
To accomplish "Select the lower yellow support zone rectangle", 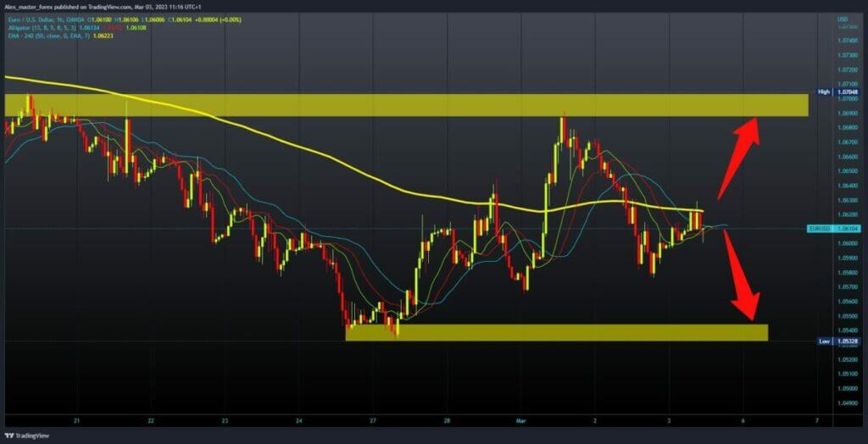I will 556,332.
